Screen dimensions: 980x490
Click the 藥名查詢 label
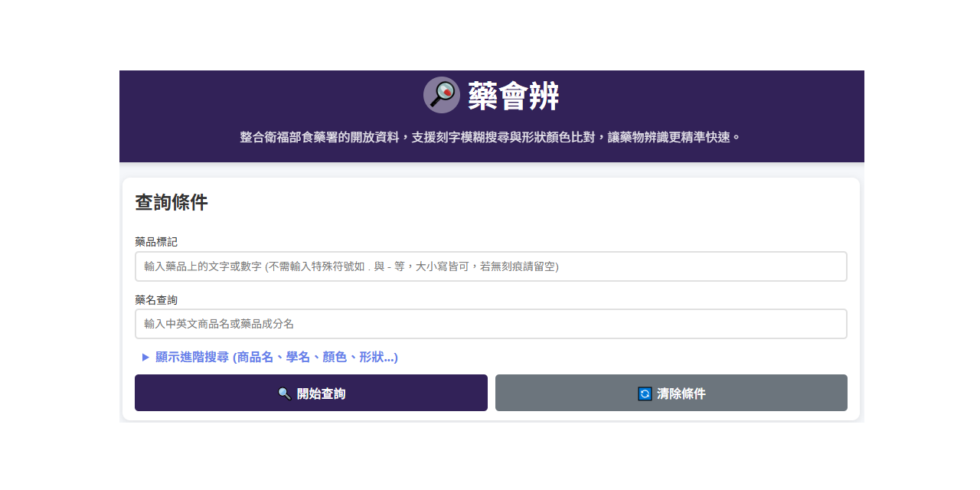point(156,299)
